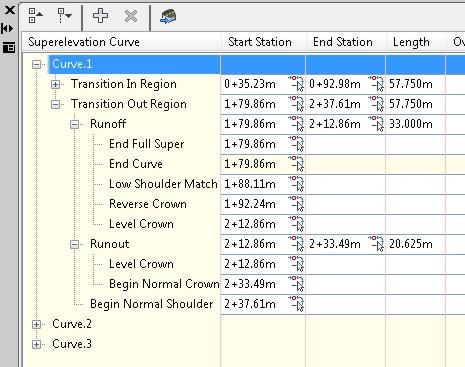Screen dimensions: 465x367
Task: Click the 0+92.98m end station value
Action: click(335, 84)
